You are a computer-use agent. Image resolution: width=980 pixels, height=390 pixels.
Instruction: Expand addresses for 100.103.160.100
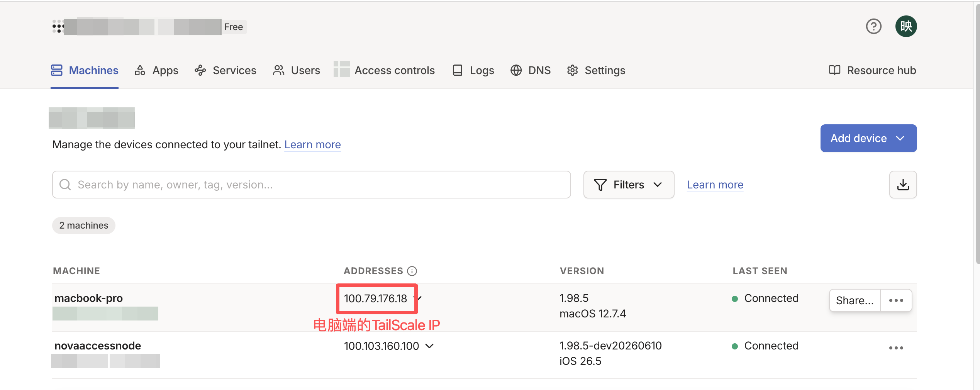click(x=429, y=346)
